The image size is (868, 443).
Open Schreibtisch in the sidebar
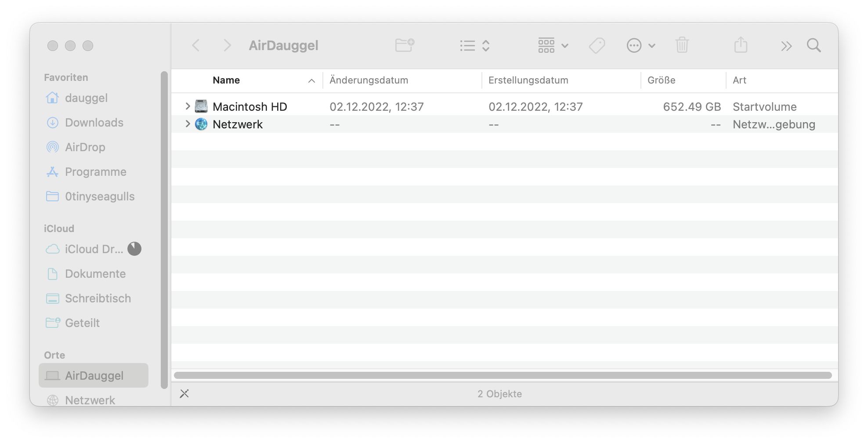tap(93, 298)
